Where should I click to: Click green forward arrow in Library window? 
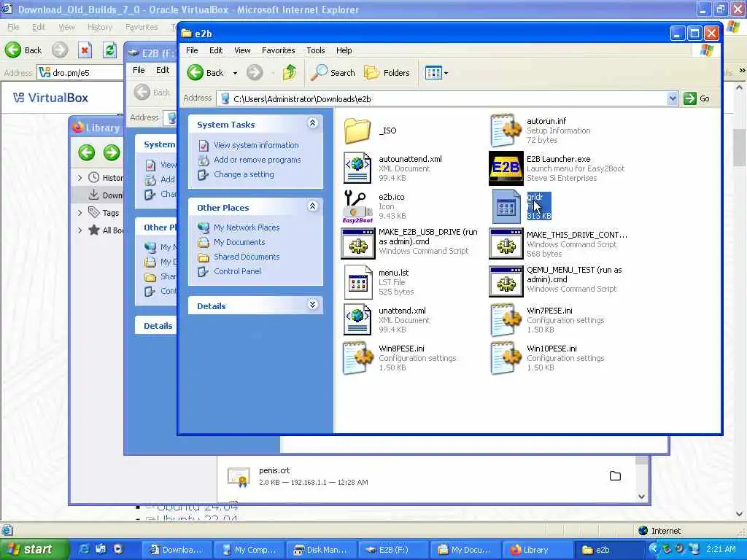point(112,152)
